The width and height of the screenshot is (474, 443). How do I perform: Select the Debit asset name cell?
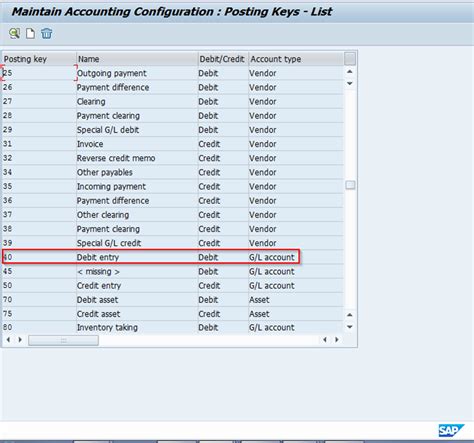(x=137, y=300)
